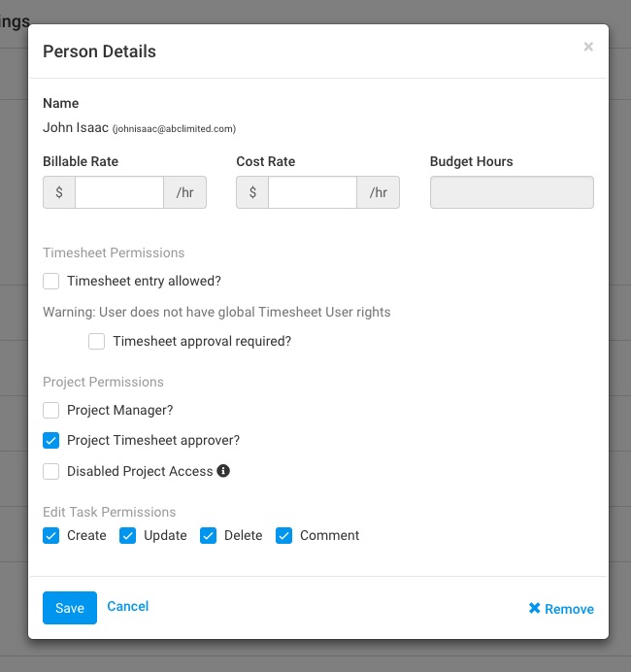Image resolution: width=631 pixels, height=672 pixels.
Task: Uncheck the Update task permission
Action: (x=128, y=536)
